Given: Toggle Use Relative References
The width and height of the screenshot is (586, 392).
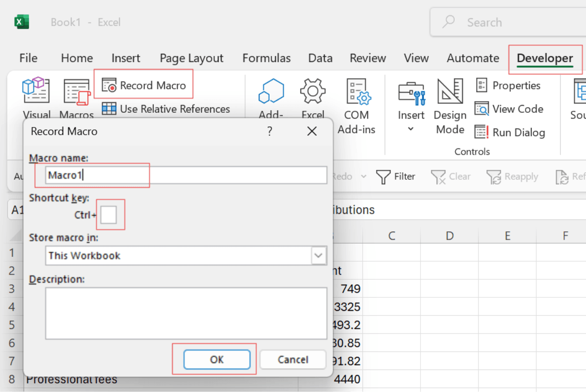Looking at the screenshot, I should pos(166,109).
